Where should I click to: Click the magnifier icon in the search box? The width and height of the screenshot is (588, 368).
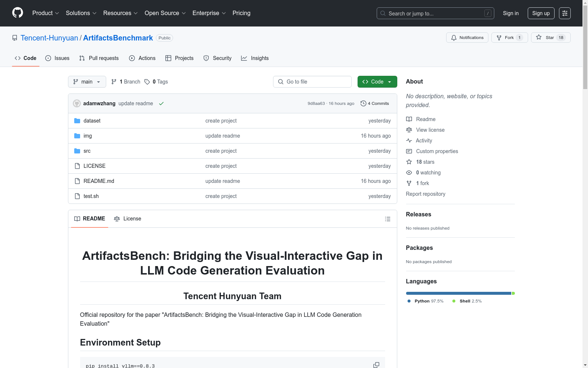coord(383,13)
